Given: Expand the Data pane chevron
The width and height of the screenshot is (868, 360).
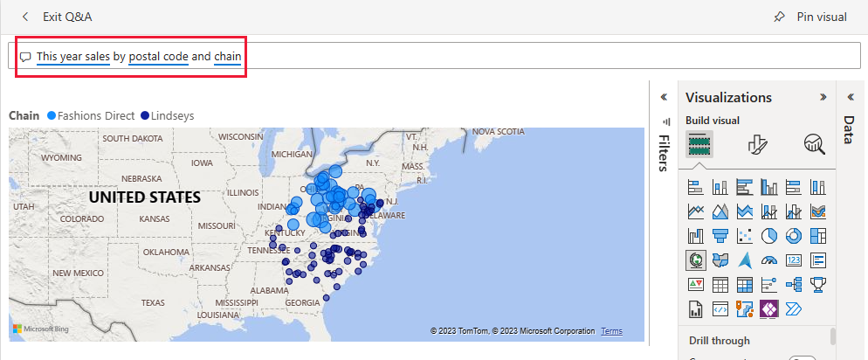Looking at the screenshot, I should [x=851, y=97].
